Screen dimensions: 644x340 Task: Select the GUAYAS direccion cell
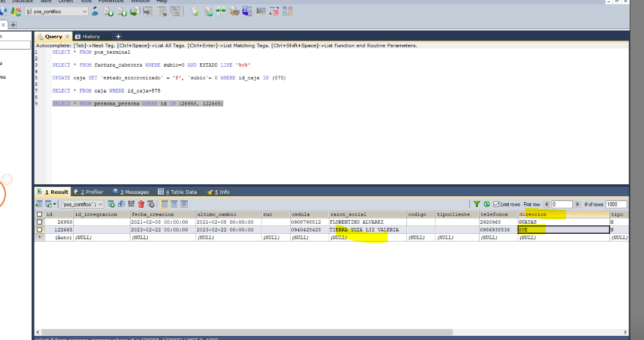tap(564, 222)
